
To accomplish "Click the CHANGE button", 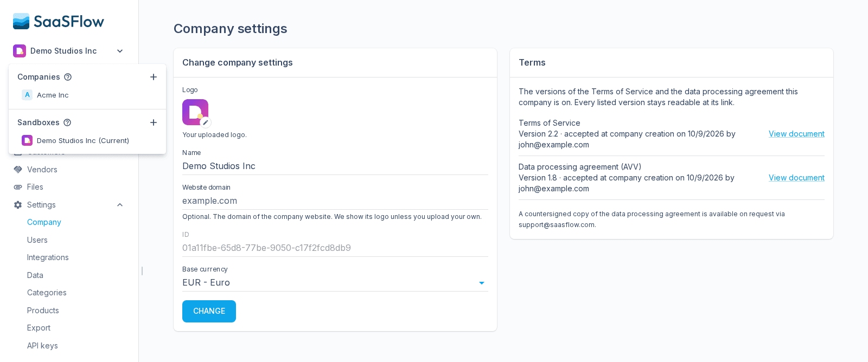I will [209, 311].
